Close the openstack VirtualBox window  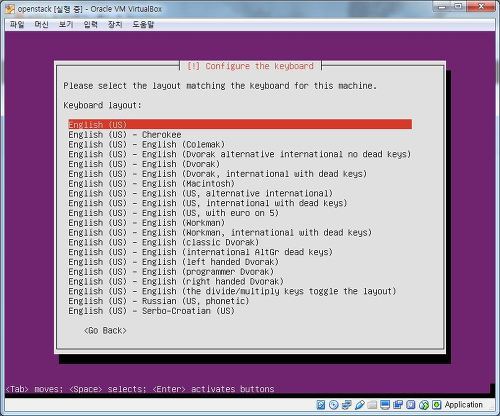tap(481, 6)
